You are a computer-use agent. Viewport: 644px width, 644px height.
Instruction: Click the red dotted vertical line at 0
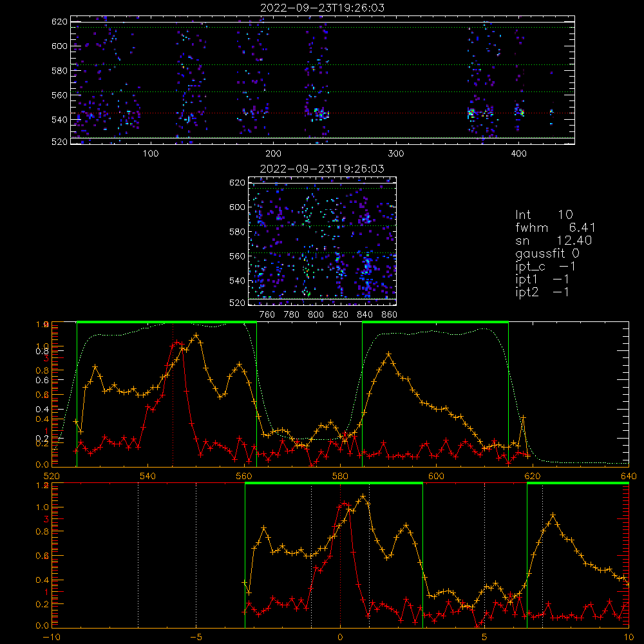point(340,555)
